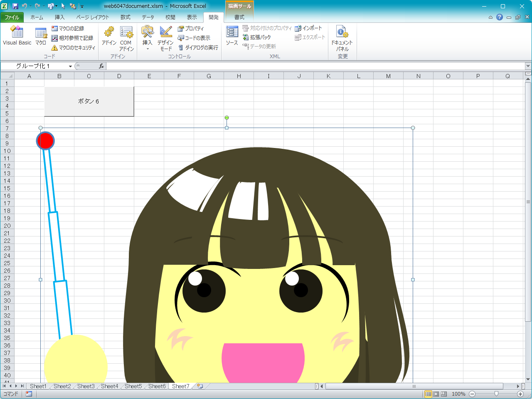Switch to Page Layout view in status bar
This screenshot has width=532, height=399.
tap(436, 394)
